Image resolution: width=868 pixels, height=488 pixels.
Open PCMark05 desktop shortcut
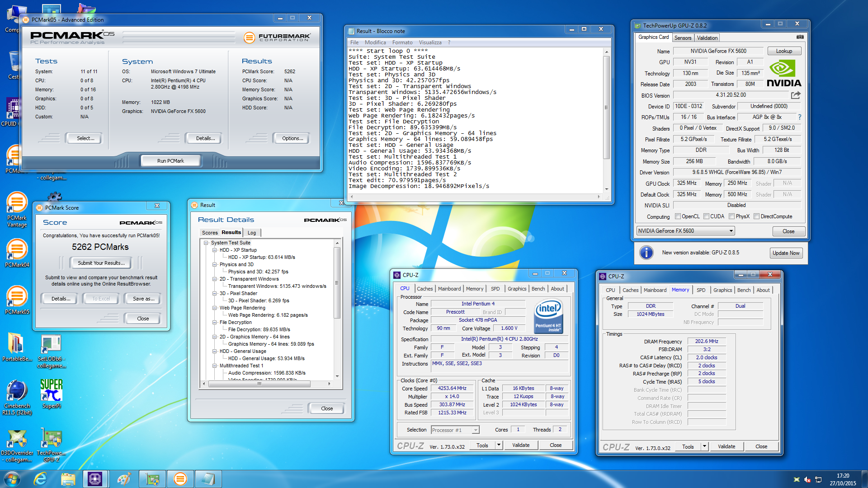tap(17, 300)
